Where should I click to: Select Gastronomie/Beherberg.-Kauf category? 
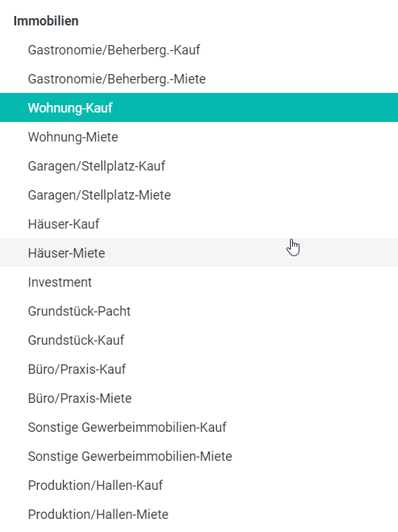click(x=199, y=50)
